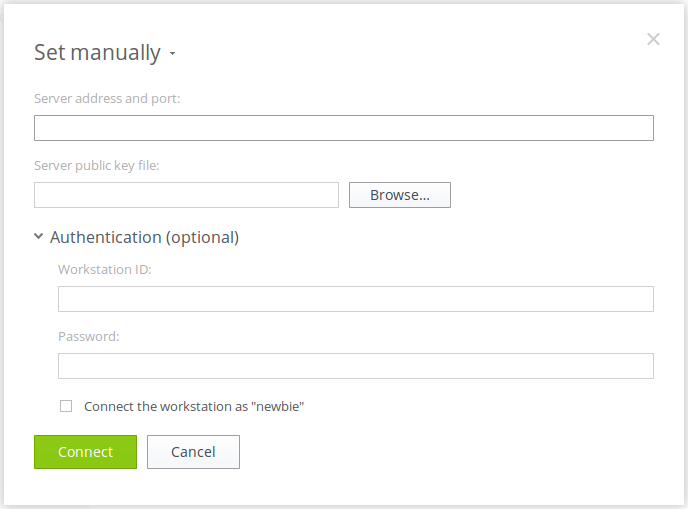Cancel the manual connection setup

pyautogui.click(x=193, y=452)
